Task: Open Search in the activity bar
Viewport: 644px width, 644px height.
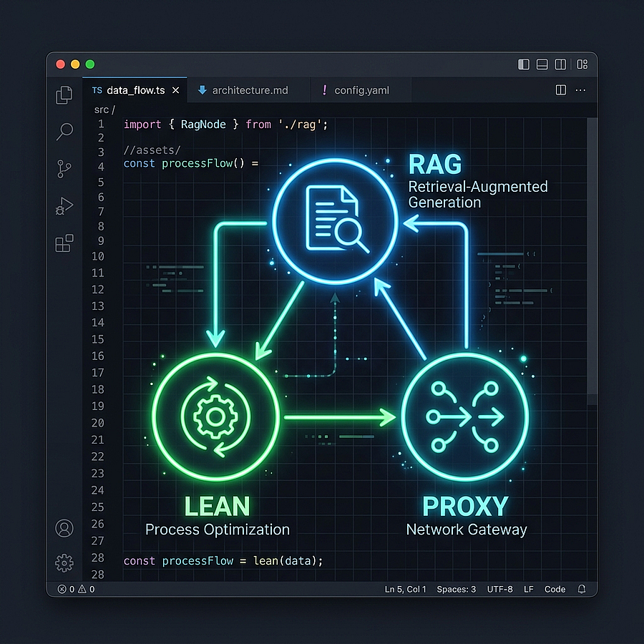Action: point(64,132)
